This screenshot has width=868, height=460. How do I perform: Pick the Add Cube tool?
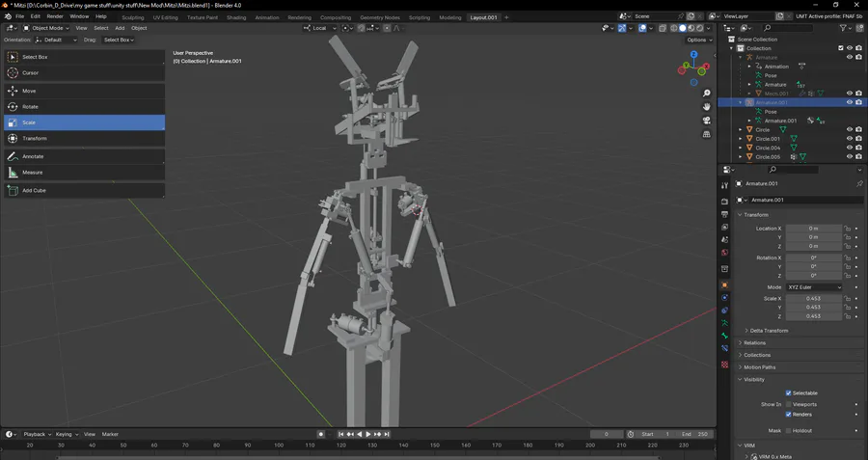click(84, 190)
